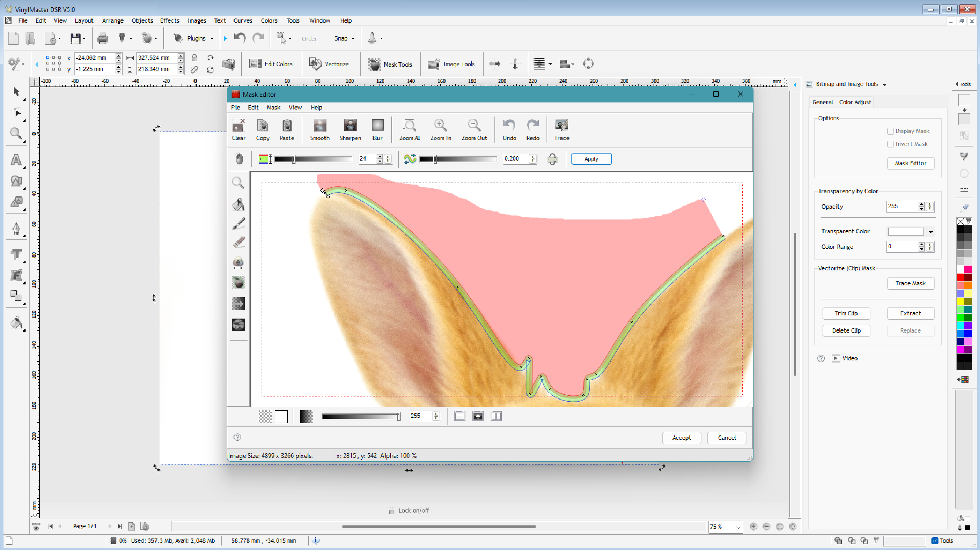Toggle the checkerboard background view in Mask Editor
Screen dimensions: 980x550
pyautogui.click(x=265, y=417)
